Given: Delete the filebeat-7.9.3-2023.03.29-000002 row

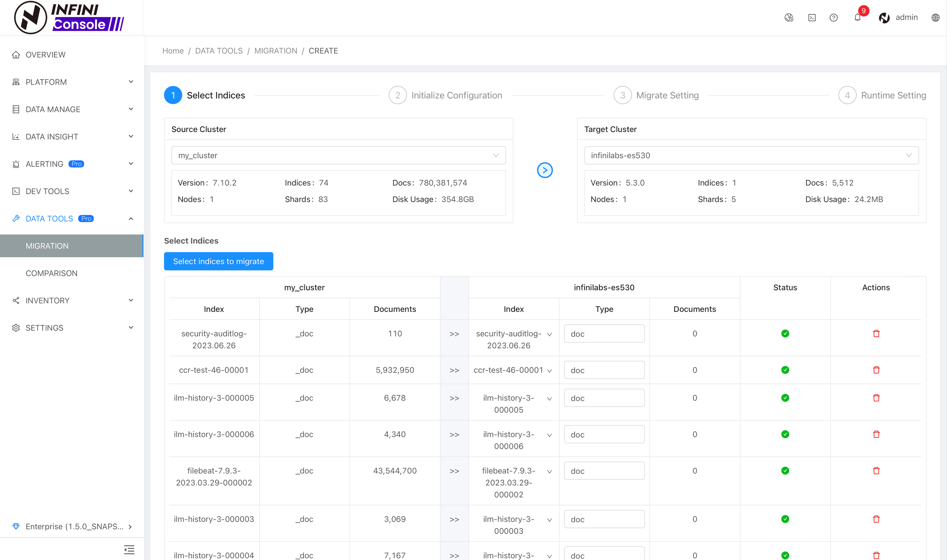Looking at the screenshot, I should (876, 471).
